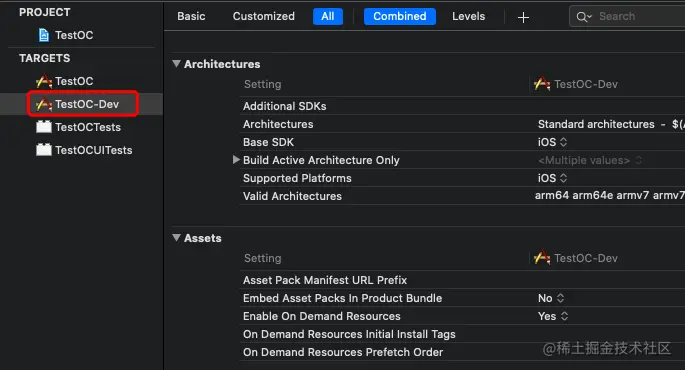Click the TestOC-Dev target app icon
This screenshot has width=685, height=370.
pos(44,104)
